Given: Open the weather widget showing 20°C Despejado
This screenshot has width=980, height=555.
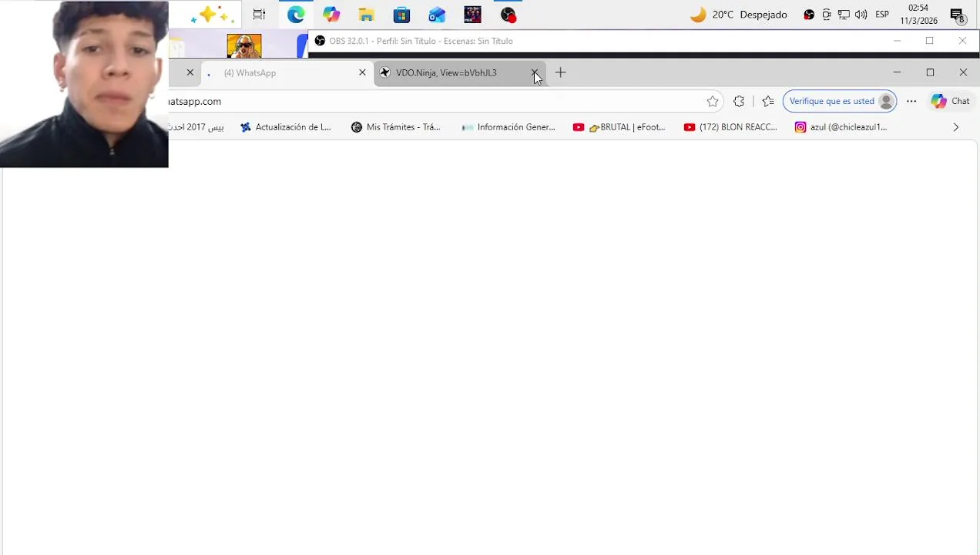Looking at the screenshot, I should click(738, 15).
